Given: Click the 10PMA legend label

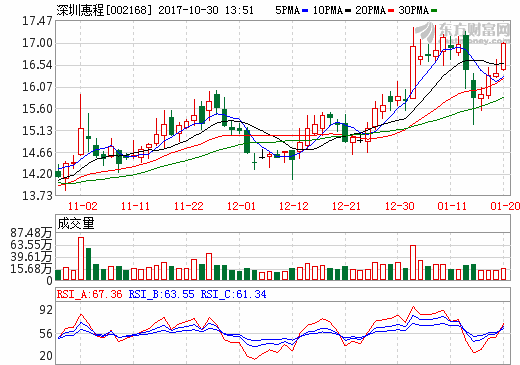Looking at the screenshot, I should (328, 10).
